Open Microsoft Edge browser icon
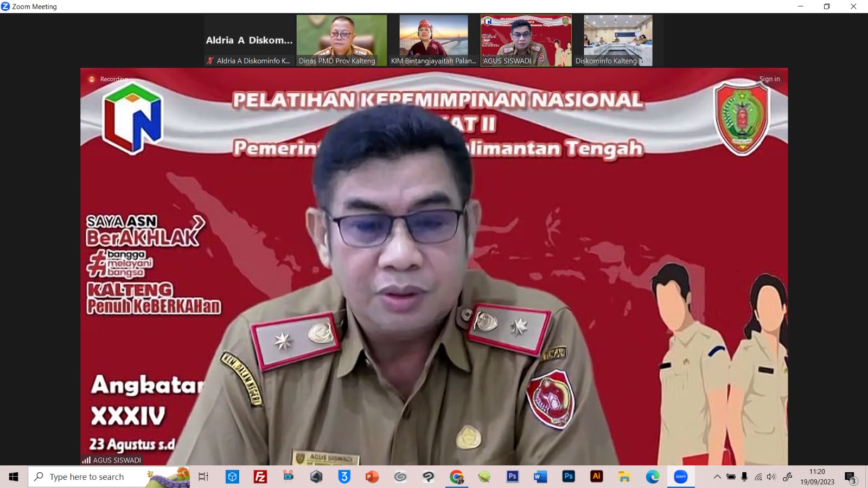 coord(653,477)
